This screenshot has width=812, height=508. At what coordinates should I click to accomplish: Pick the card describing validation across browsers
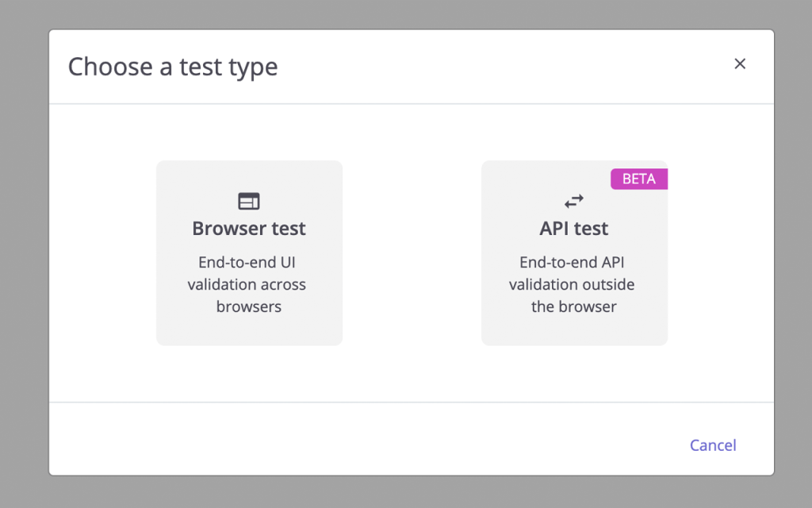[249, 253]
